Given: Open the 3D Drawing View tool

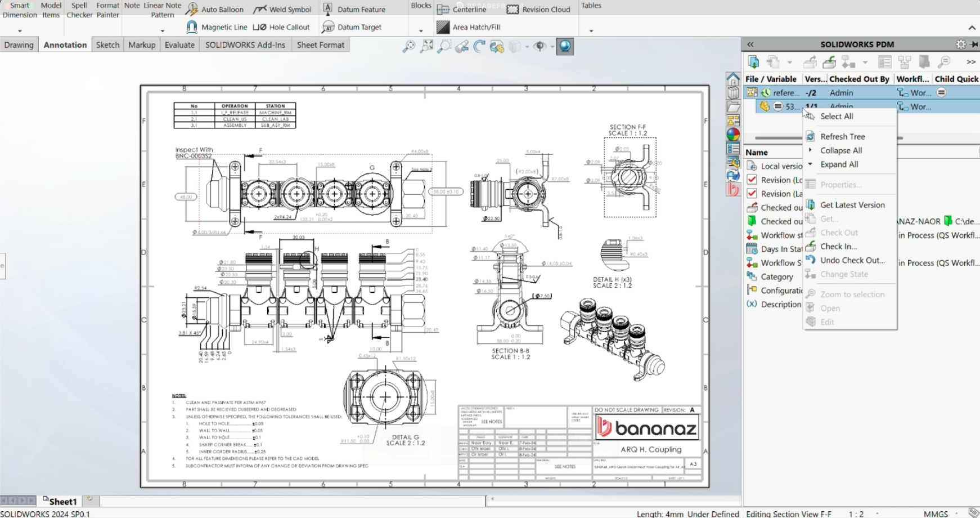Looking at the screenshot, I should click(497, 47).
